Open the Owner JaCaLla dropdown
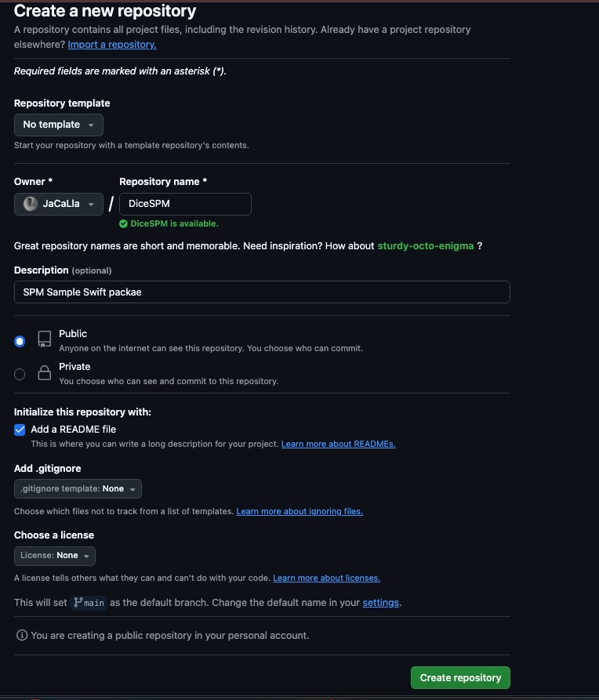Image resolution: width=599 pixels, height=700 pixels. coord(59,204)
